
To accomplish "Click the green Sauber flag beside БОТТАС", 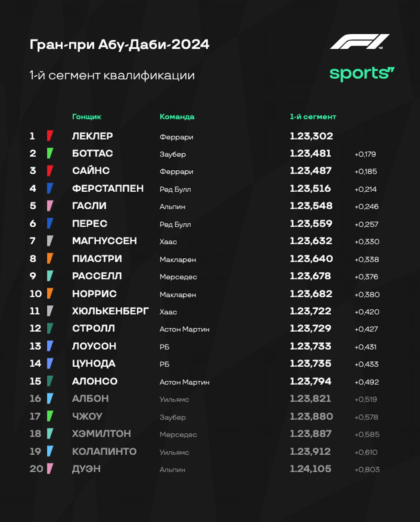I will (x=50, y=153).
